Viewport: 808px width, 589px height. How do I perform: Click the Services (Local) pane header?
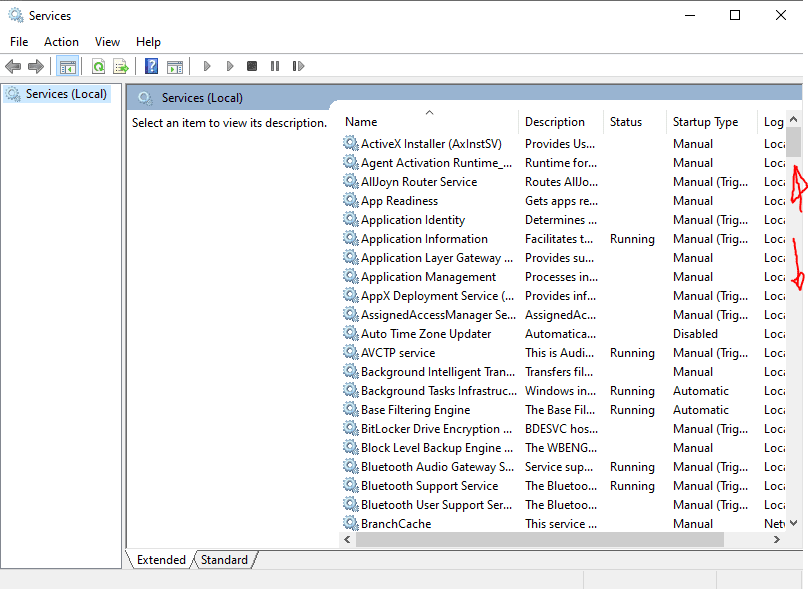click(x=464, y=97)
